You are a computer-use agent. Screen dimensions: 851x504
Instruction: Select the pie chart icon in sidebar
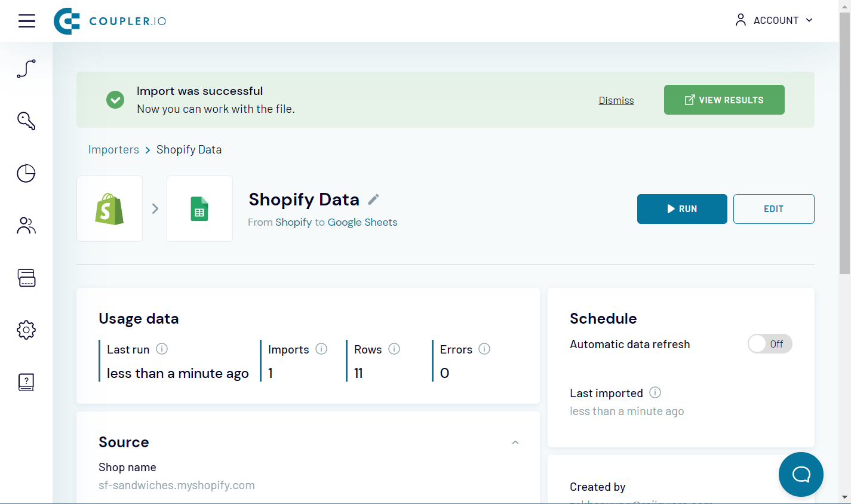[x=26, y=173]
